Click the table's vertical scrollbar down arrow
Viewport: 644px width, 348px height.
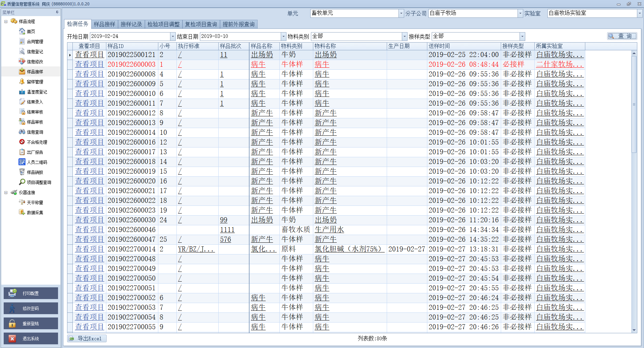click(x=634, y=330)
